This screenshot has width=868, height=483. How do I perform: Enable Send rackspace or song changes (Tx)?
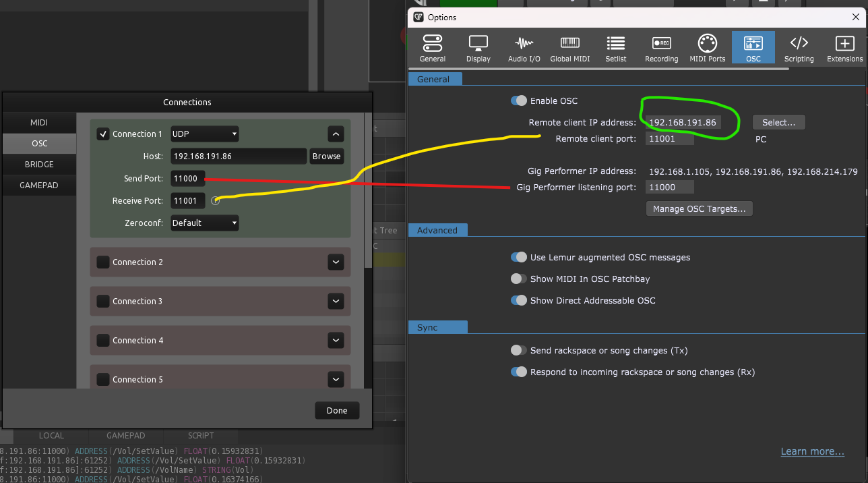[519, 350]
